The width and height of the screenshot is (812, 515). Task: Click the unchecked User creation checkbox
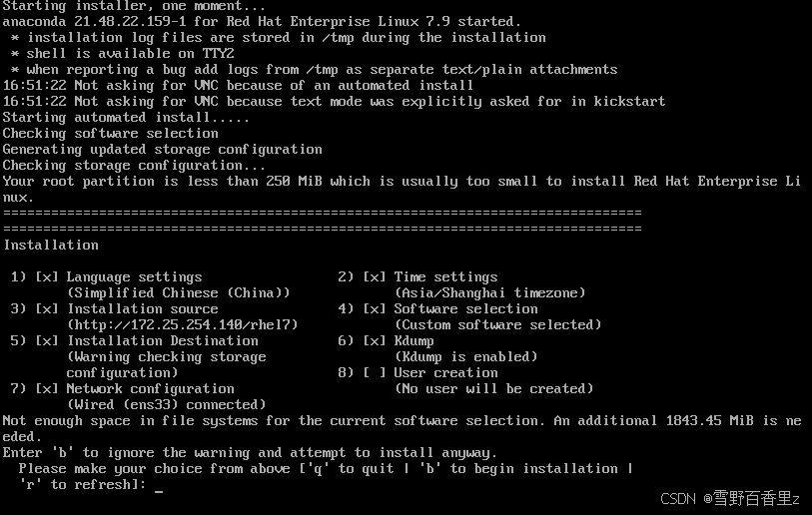click(x=375, y=372)
